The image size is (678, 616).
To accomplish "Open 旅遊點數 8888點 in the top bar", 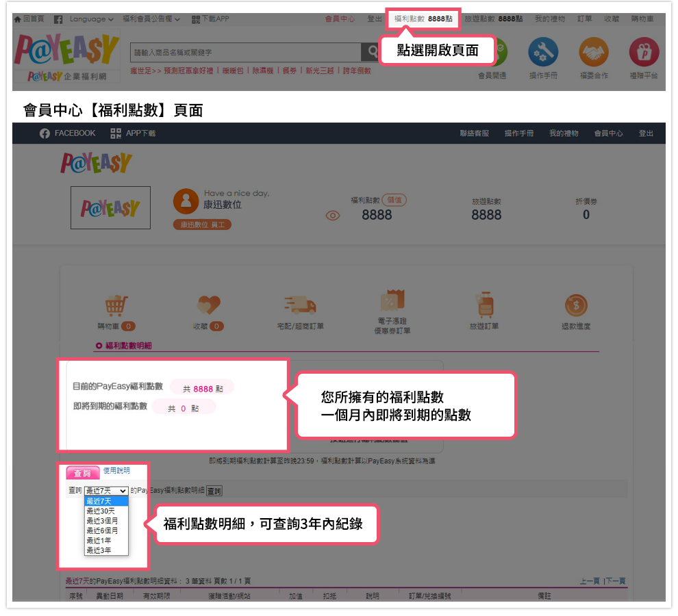I will (493, 19).
